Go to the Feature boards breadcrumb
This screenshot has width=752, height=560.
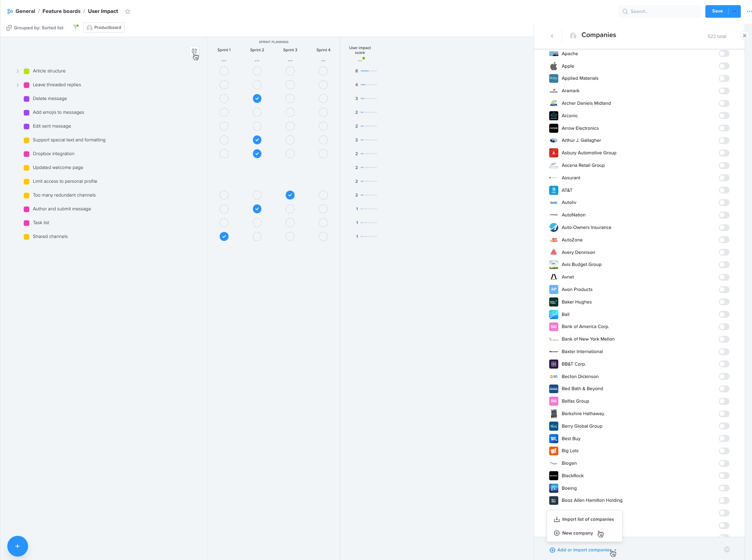[x=61, y=11]
